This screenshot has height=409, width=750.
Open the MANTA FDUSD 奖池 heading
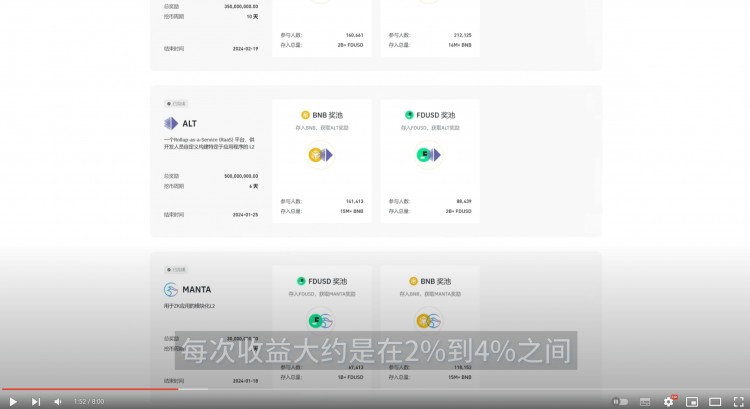coord(328,281)
